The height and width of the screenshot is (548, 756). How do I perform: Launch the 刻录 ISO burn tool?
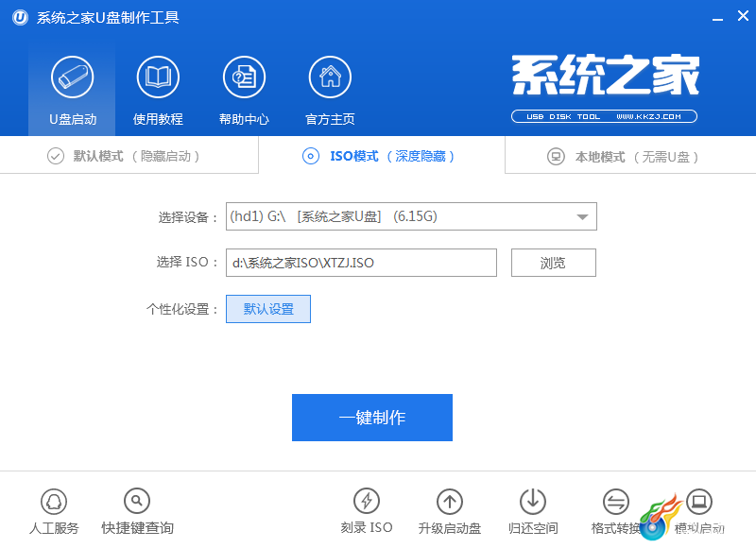367,502
